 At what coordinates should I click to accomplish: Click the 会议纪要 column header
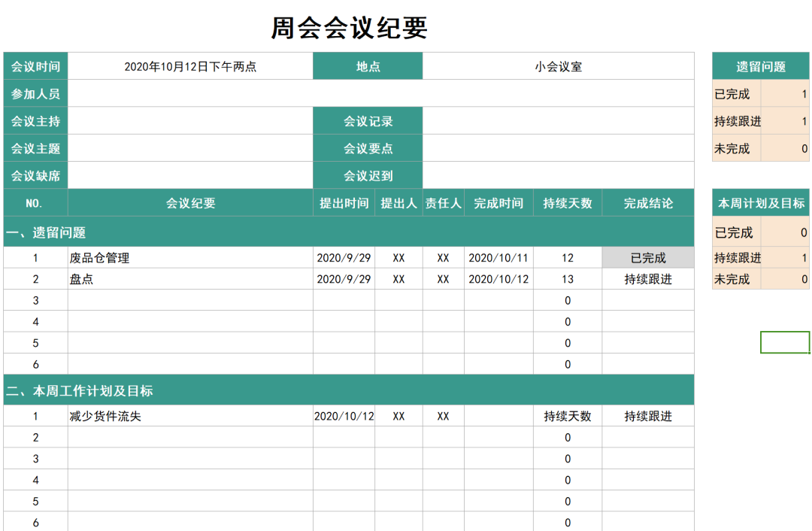tap(190, 203)
